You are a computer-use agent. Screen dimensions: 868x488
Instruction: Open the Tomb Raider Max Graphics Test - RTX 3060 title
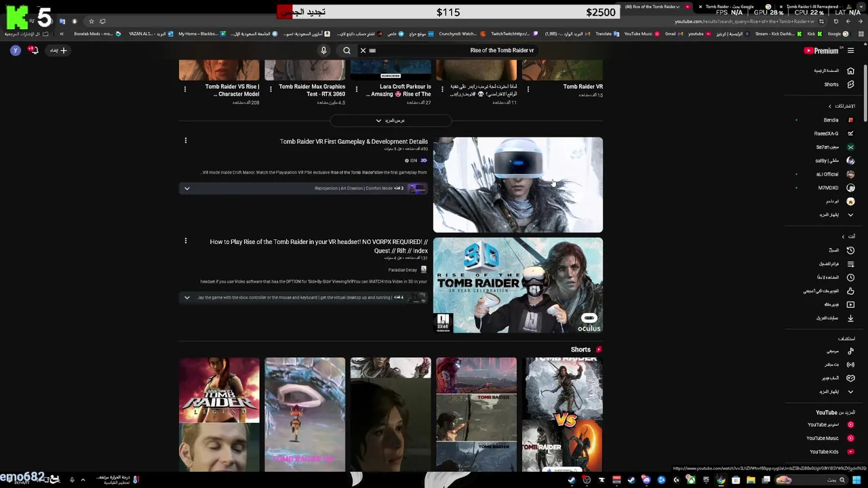pyautogui.click(x=312, y=90)
